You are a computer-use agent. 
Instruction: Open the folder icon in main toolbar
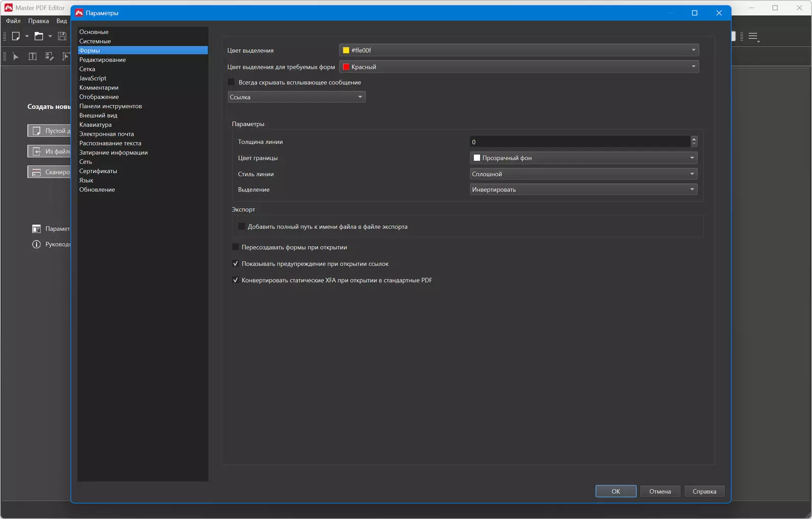coord(39,36)
